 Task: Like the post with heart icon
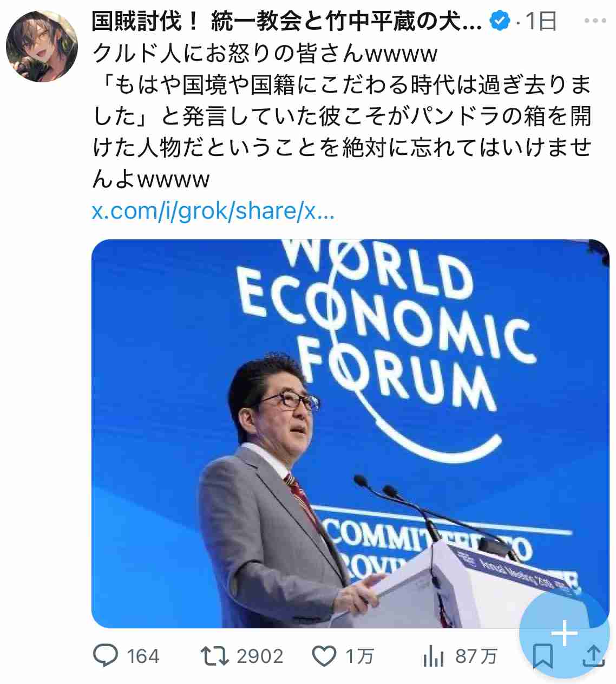[325, 656]
